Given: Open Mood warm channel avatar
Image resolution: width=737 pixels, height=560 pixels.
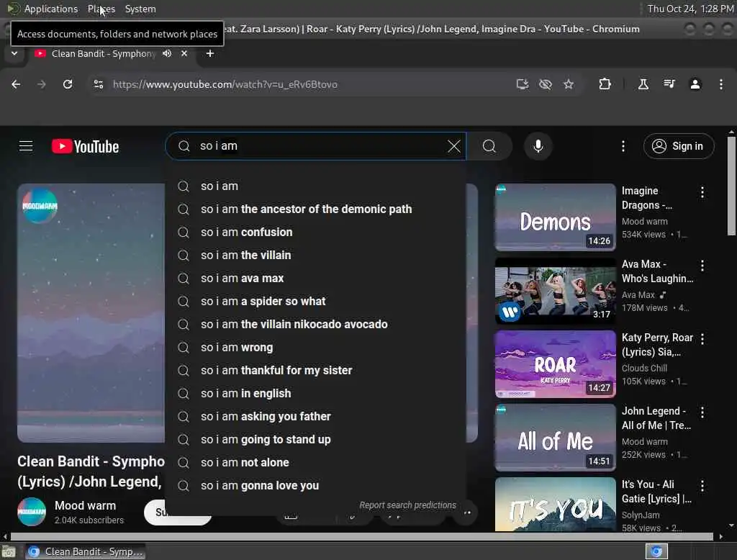Looking at the screenshot, I should pyautogui.click(x=32, y=512).
